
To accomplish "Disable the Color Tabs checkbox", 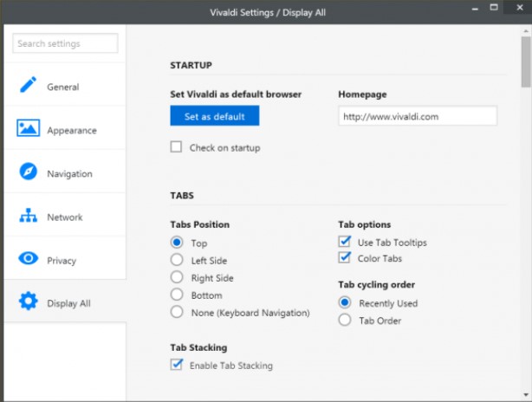I will tap(345, 258).
